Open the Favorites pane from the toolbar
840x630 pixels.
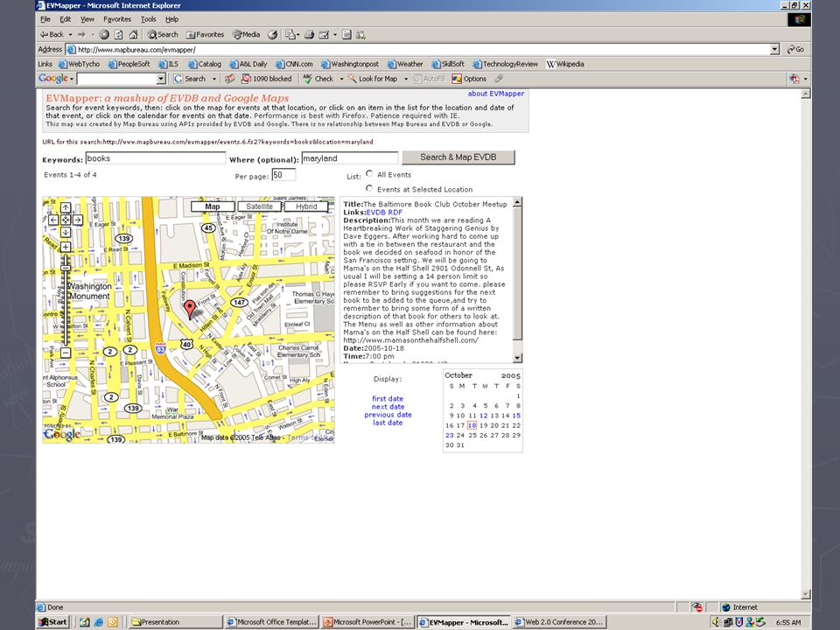pyautogui.click(x=205, y=34)
